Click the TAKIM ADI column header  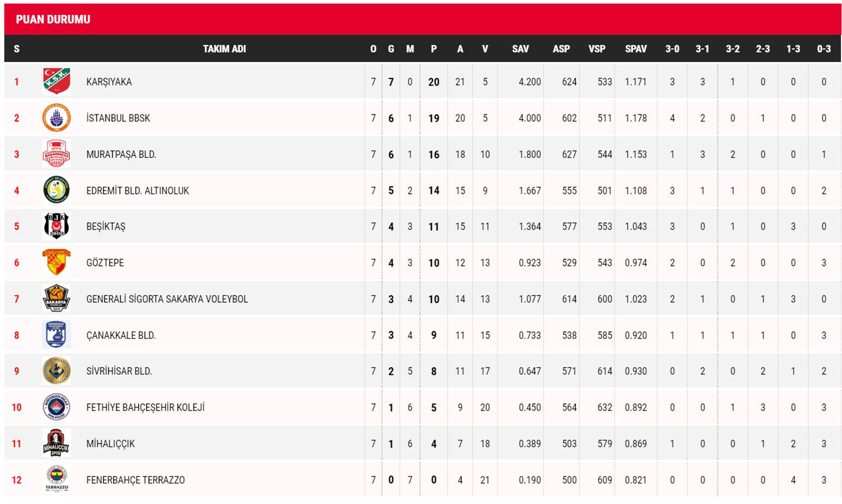point(224,49)
